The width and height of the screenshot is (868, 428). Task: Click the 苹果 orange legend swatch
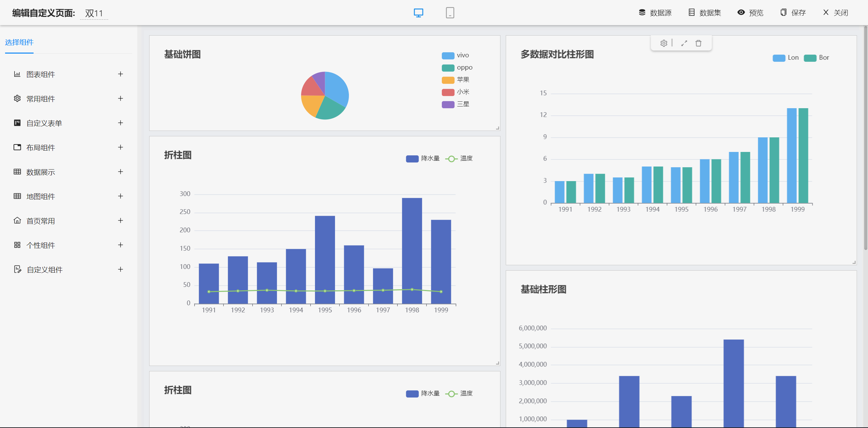(x=448, y=80)
